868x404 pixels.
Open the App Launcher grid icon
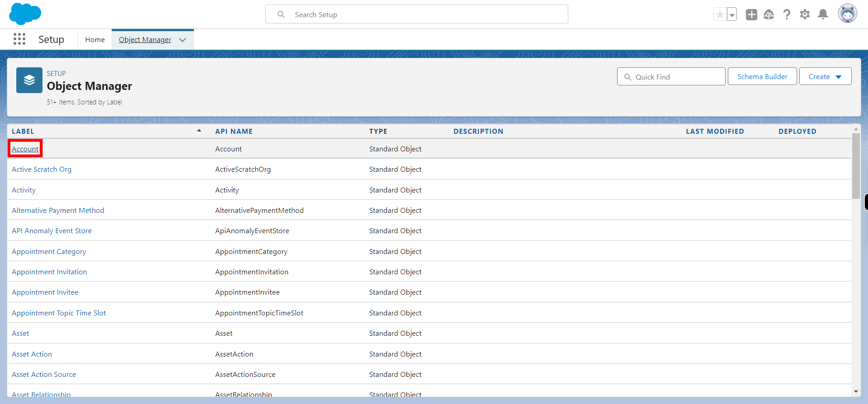point(19,39)
